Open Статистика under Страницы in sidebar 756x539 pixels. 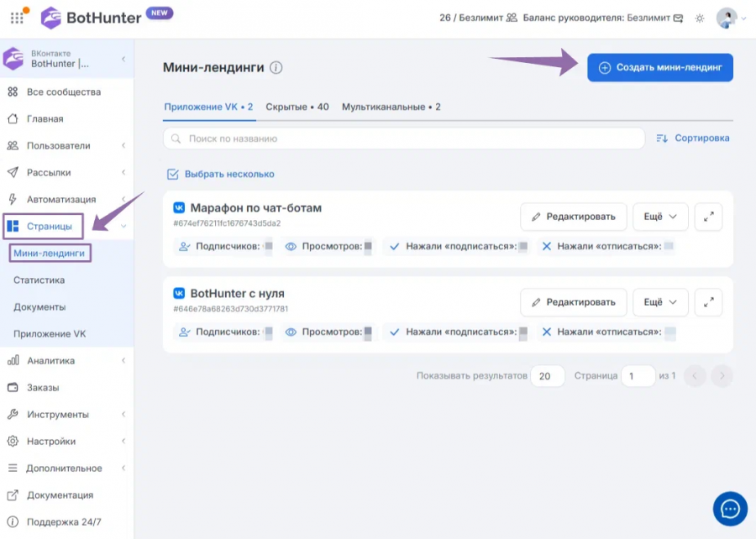tap(39, 280)
